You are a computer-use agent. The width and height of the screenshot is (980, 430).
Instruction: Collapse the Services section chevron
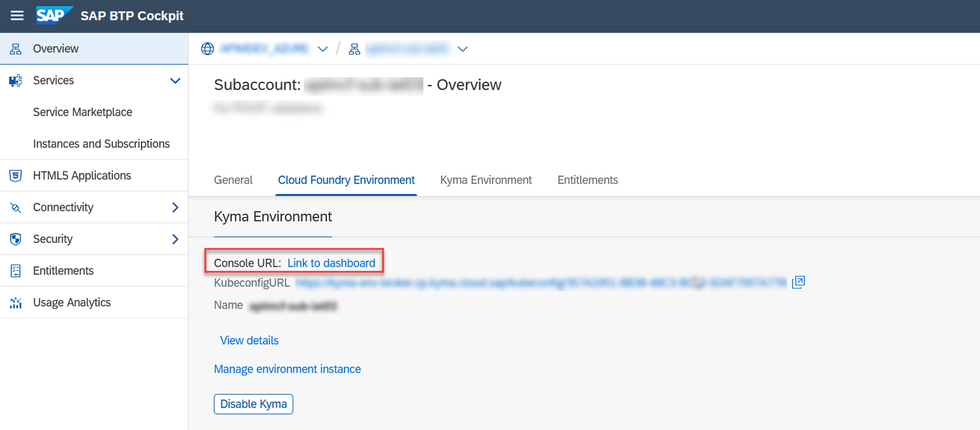coord(175,81)
